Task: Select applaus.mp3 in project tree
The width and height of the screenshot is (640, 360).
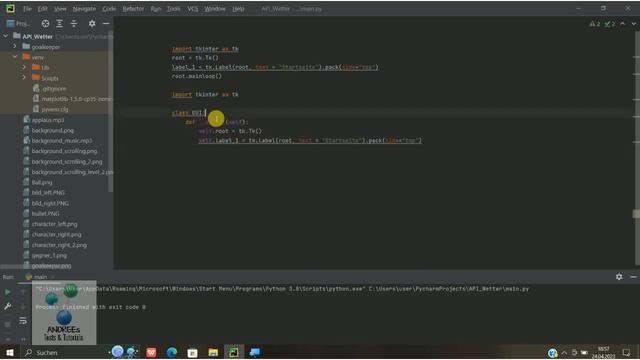Action: pyautogui.click(x=44, y=120)
